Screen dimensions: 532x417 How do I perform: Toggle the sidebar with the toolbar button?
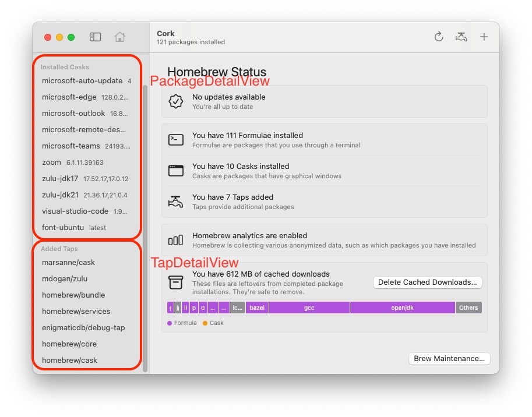tap(95, 37)
